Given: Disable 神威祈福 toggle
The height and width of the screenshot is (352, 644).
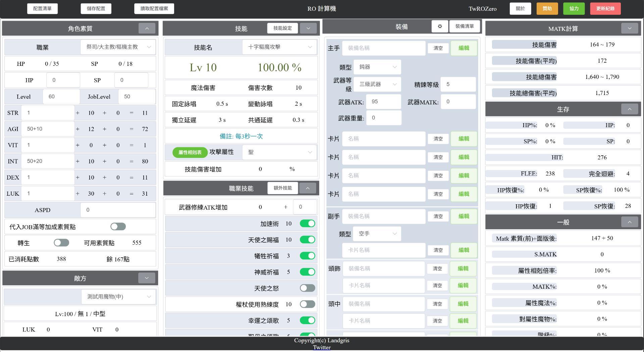Looking at the screenshot, I should (307, 272).
